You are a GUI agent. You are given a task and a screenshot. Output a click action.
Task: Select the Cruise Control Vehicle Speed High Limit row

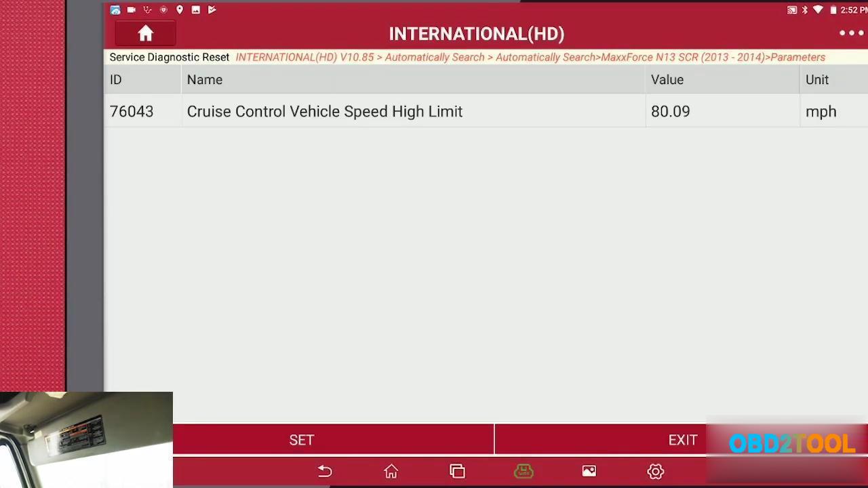coord(486,112)
